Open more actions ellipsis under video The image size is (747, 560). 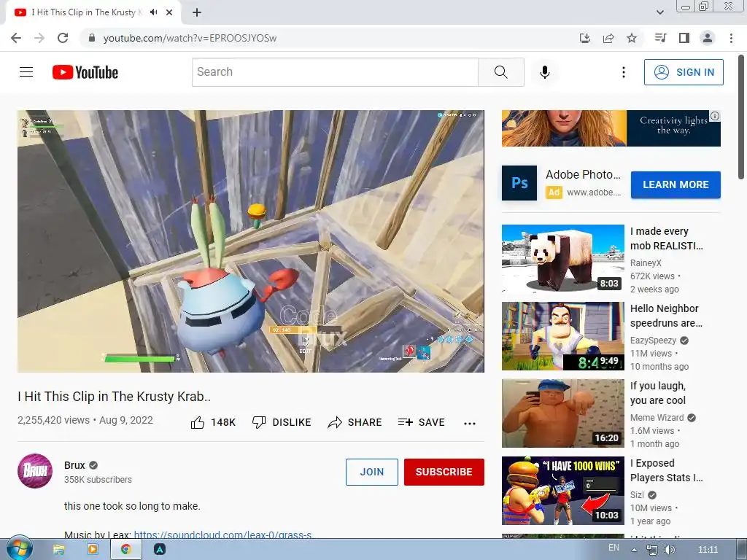point(470,424)
